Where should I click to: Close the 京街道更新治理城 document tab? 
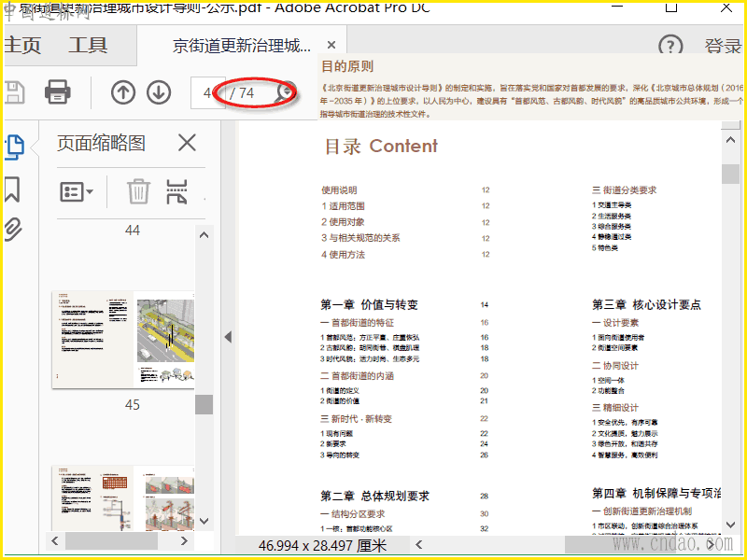(x=331, y=45)
